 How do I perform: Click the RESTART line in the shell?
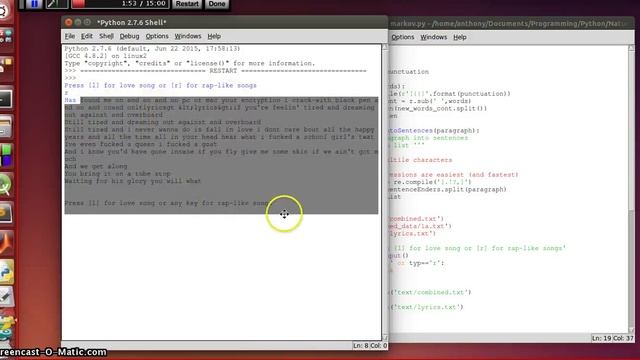215,71
